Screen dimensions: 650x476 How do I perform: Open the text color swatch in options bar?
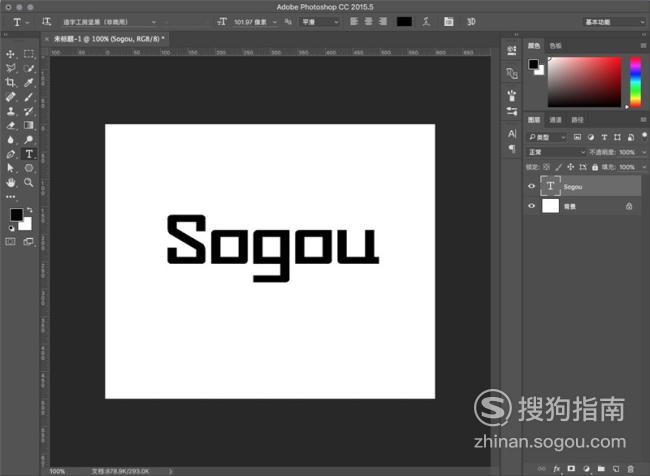click(x=404, y=22)
